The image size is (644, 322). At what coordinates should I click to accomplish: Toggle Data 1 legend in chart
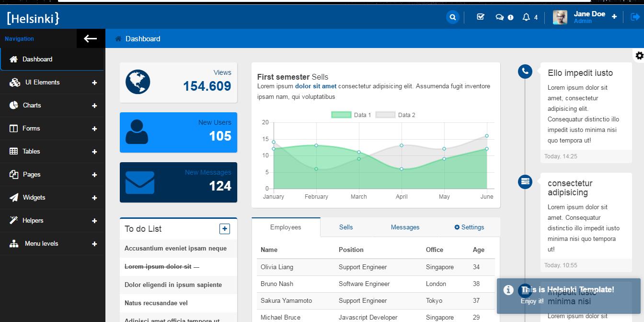coord(351,115)
